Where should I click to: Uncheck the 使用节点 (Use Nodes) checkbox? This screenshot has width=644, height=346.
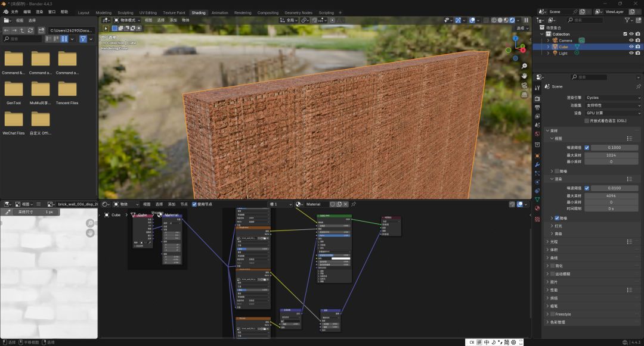194,204
